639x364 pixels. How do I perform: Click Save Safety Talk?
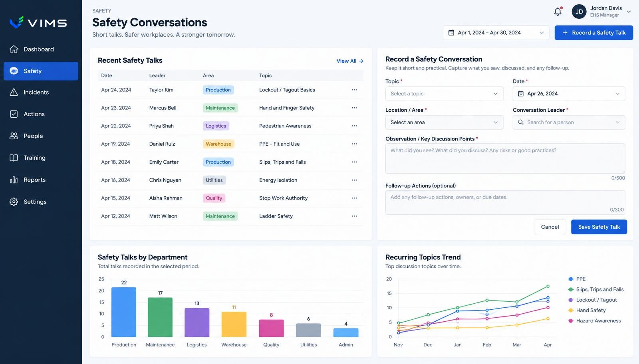point(599,227)
